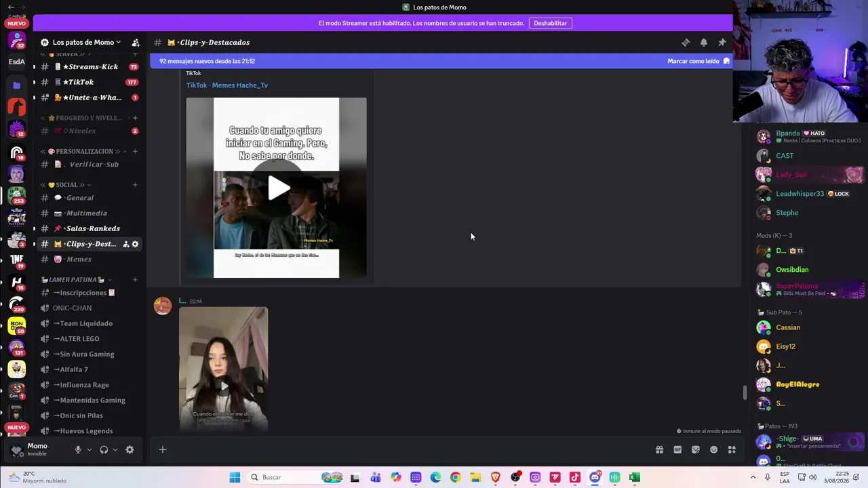Open Excel from the taskbar

[634, 477]
